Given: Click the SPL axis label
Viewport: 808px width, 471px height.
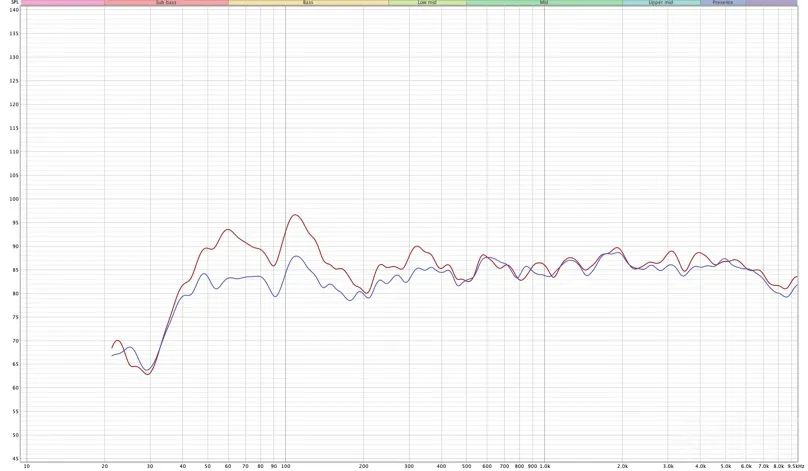Looking at the screenshot, I should (14, 3).
